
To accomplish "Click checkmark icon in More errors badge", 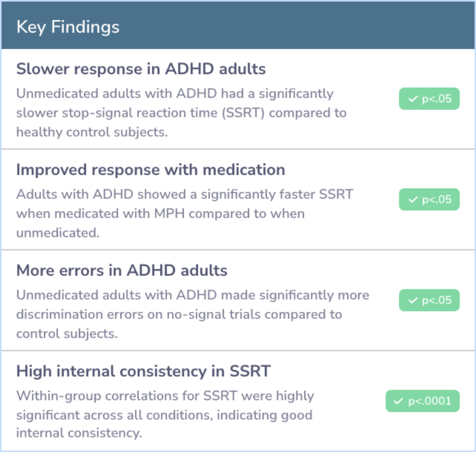I will pos(413,300).
